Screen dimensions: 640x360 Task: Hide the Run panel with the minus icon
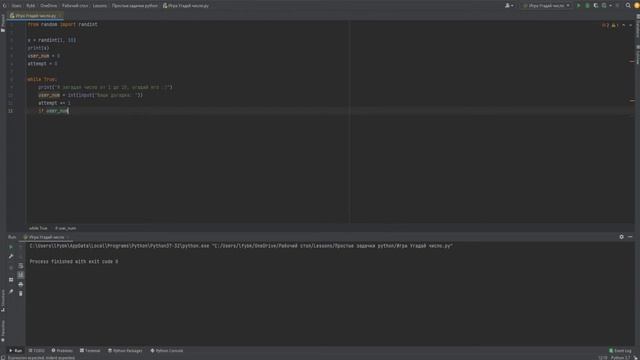pos(630,237)
